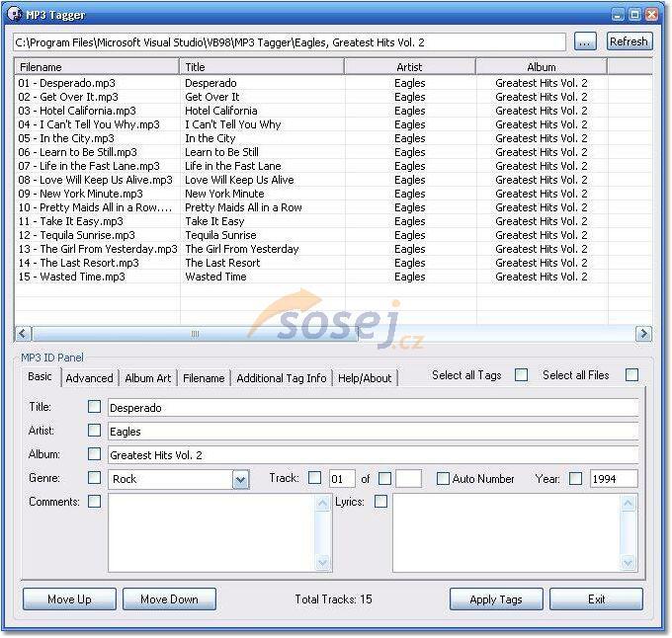672x638 pixels.
Task: Click the empty total tracks field after 'of'
Action: [408, 479]
